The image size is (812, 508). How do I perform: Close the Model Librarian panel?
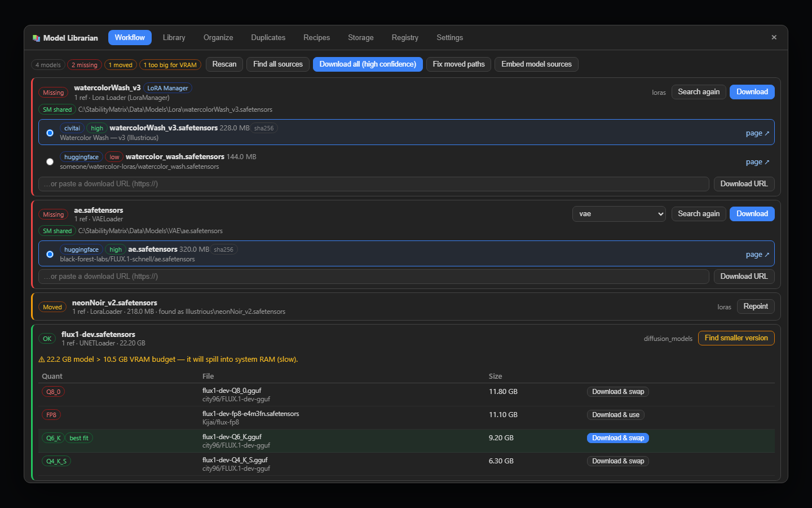point(774,37)
